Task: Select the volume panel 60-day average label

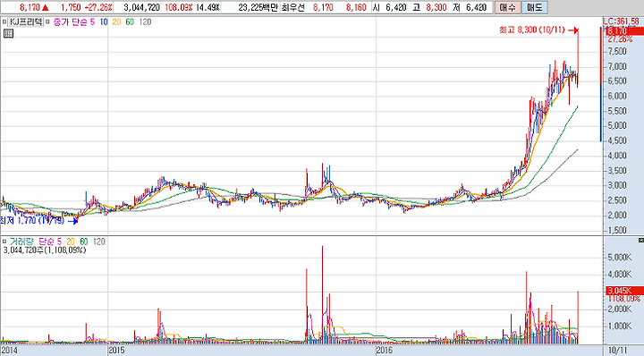Action: pyautogui.click(x=84, y=242)
